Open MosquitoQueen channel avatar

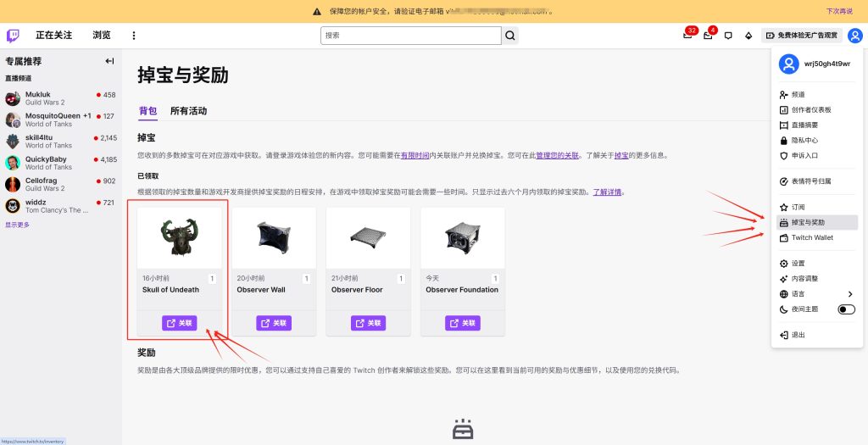(13, 120)
